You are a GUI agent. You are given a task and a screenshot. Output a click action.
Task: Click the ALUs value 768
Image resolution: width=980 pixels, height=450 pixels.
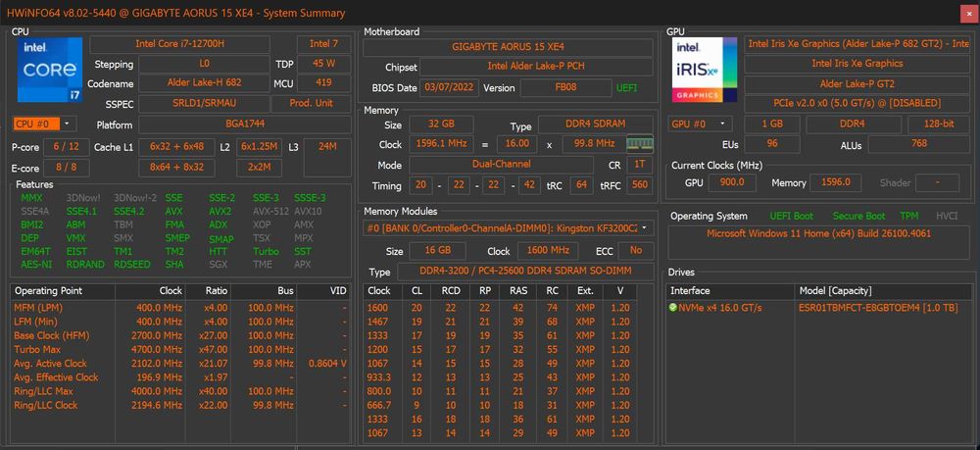919,144
